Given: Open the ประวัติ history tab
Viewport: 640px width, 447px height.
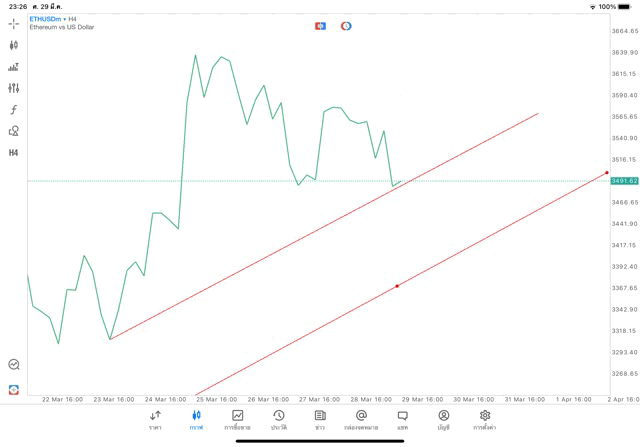Looking at the screenshot, I should [x=278, y=420].
